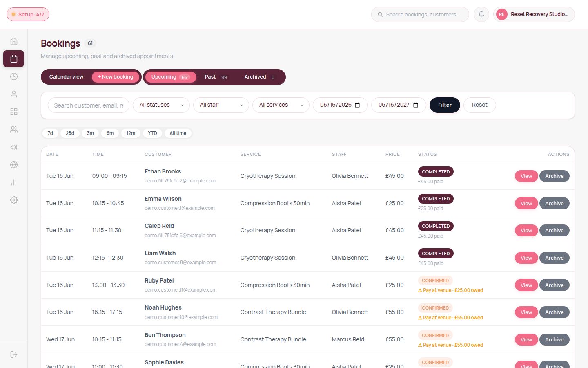The height and width of the screenshot is (368, 588).
Task: Select the YTD quick range
Action: coord(152,133)
